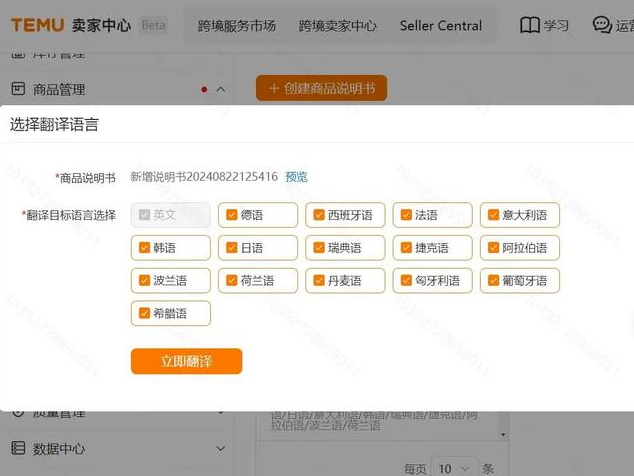The height and width of the screenshot is (476, 634).
Task: Toggle the 韩语 checkbox
Action: click(144, 248)
